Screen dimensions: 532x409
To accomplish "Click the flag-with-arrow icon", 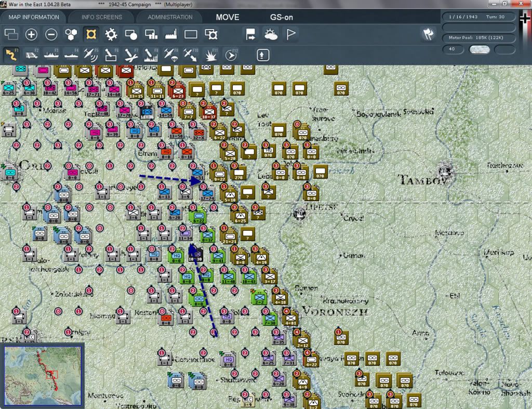I will coord(250,34).
